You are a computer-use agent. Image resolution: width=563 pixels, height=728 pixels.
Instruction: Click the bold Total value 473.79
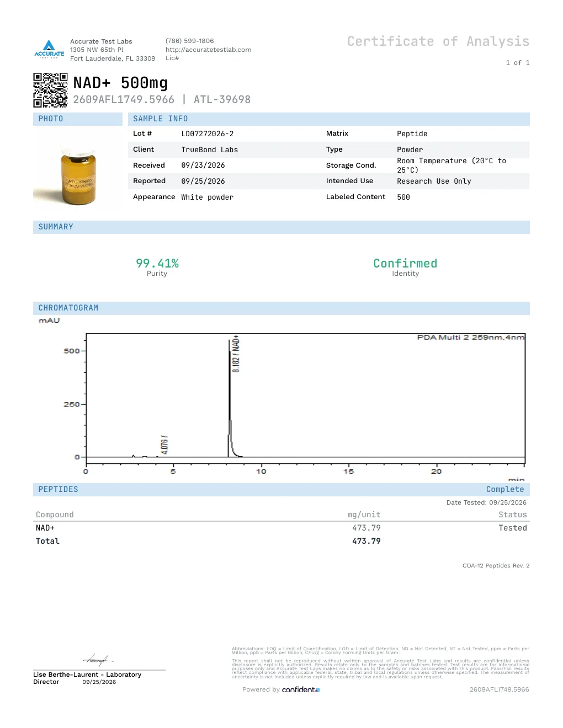tap(367, 542)
